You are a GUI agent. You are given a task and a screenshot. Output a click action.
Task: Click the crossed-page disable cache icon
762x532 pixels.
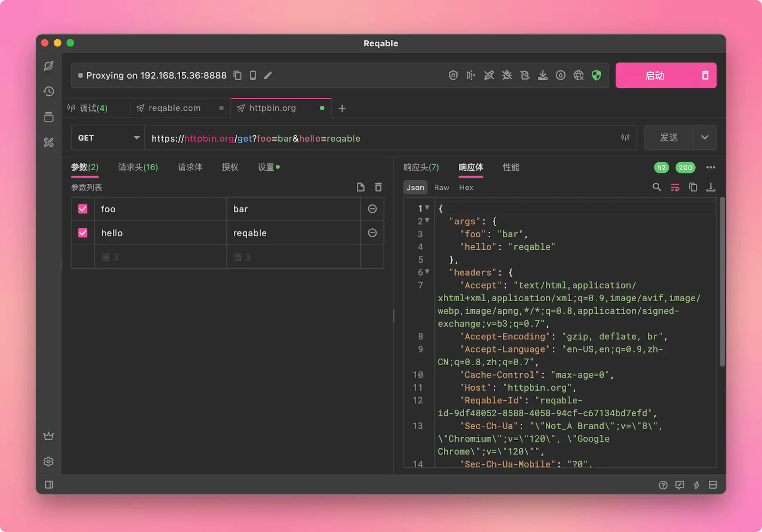click(x=525, y=75)
